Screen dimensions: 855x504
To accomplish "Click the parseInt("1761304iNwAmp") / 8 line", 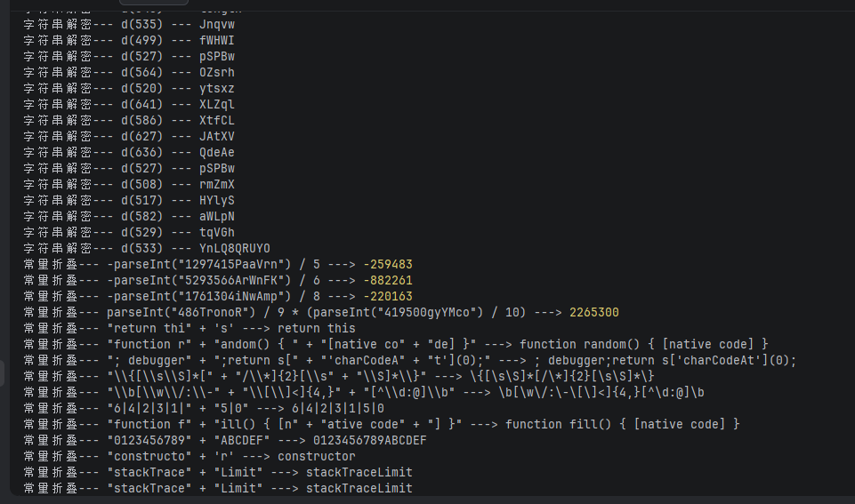I will (x=218, y=296).
